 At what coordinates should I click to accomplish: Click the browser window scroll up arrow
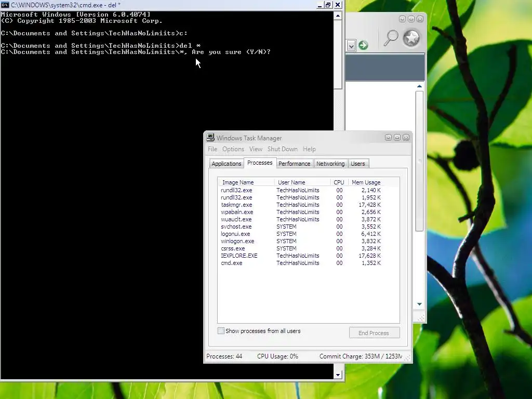click(x=419, y=87)
